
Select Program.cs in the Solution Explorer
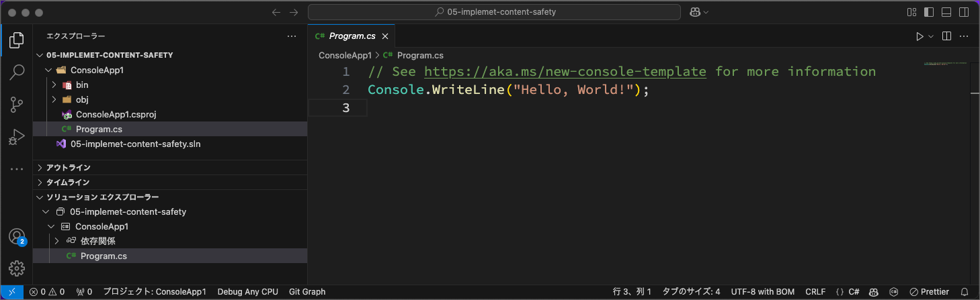pyautogui.click(x=170, y=256)
